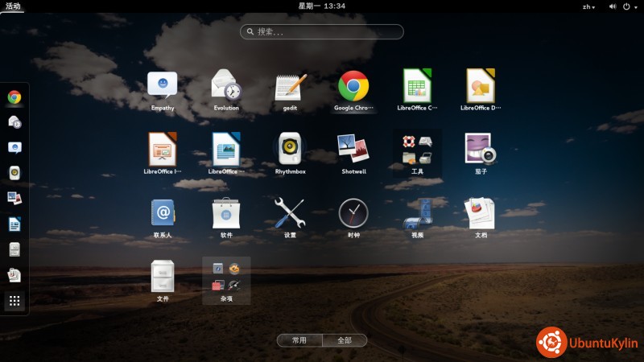This screenshot has width=644, height=362.
Task: Click the volume icon in top bar
Action: [612, 6]
